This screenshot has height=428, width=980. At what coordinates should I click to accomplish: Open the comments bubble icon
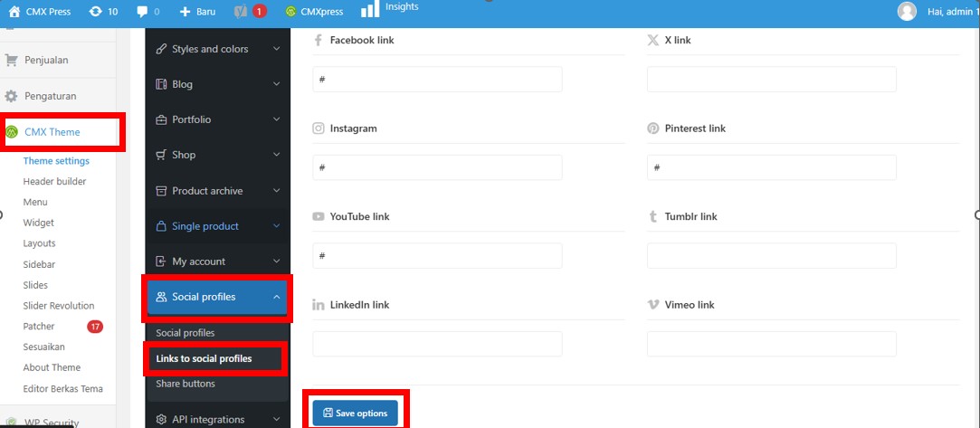142,11
